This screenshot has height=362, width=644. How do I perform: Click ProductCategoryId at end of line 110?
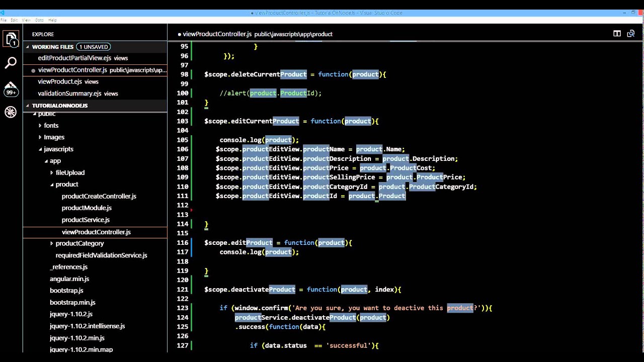441,187
